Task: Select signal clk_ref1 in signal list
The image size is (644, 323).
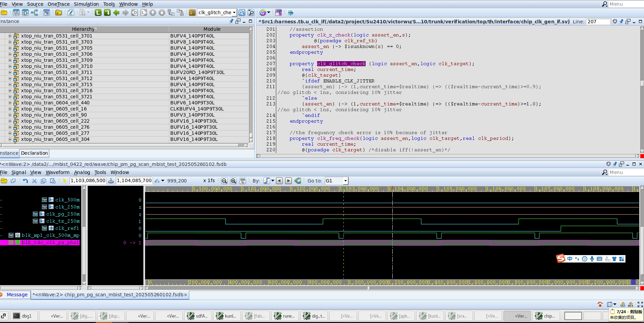Action: 67,228
